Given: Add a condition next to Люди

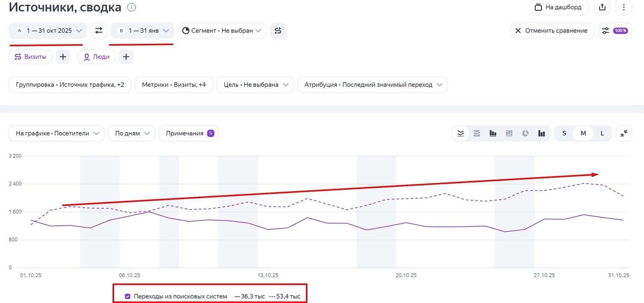Looking at the screenshot, I should pos(126,57).
